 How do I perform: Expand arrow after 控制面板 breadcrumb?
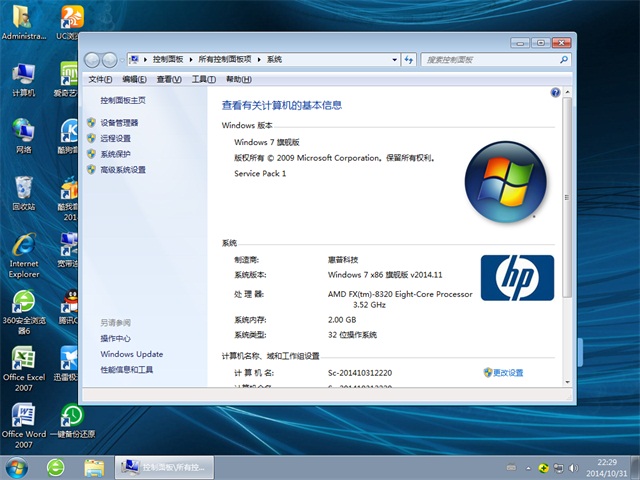click(x=191, y=60)
